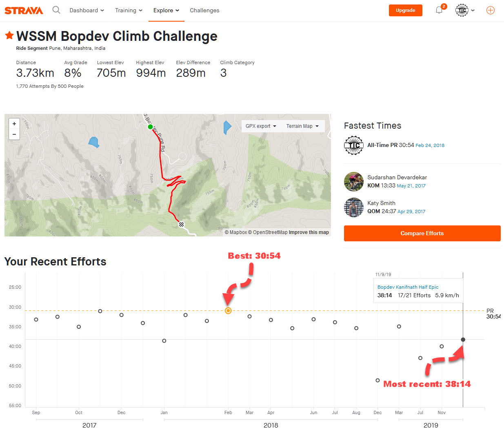
Task: Open notifications bell
Action: coord(439,10)
